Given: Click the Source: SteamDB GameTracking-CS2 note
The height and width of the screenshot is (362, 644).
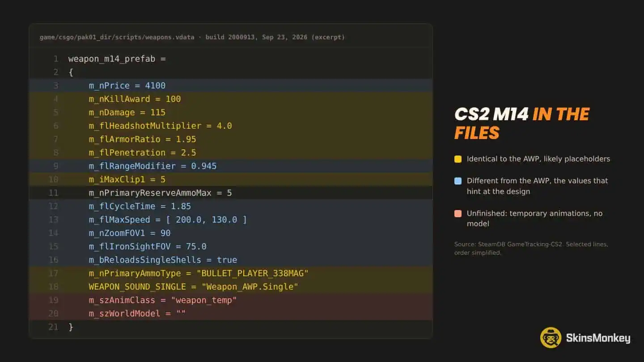Looking at the screenshot, I should pyautogui.click(x=531, y=248).
